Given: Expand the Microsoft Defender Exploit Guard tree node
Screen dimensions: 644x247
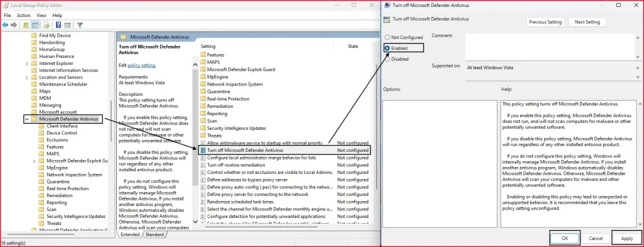Looking at the screenshot, I should (34, 161).
